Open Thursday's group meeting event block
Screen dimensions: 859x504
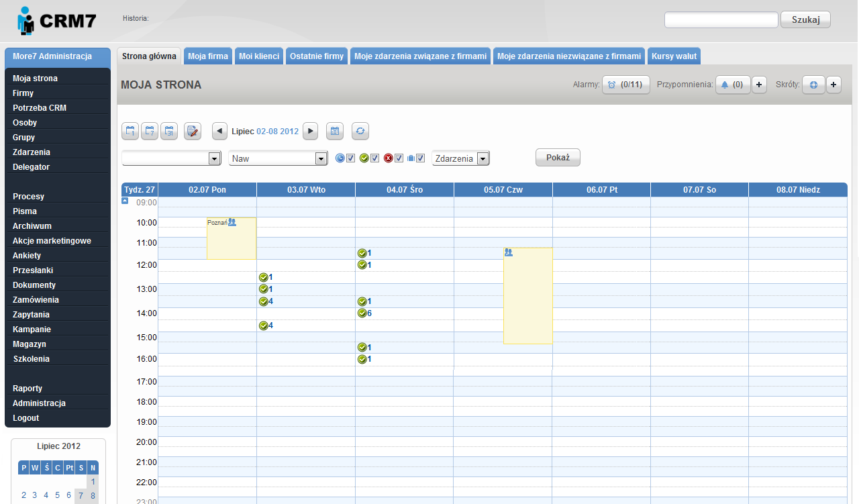tap(528, 296)
